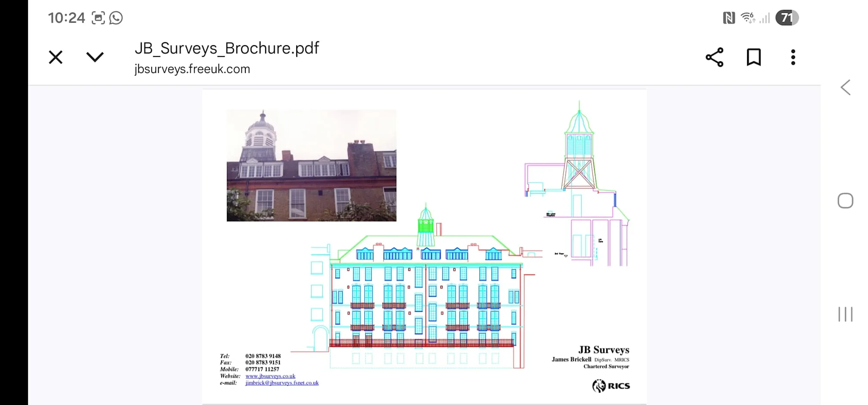This screenshot has width=868, height=405.
Task: Share the JB_Surveys_Brochure.pdf document
Action: coord(714,57)
